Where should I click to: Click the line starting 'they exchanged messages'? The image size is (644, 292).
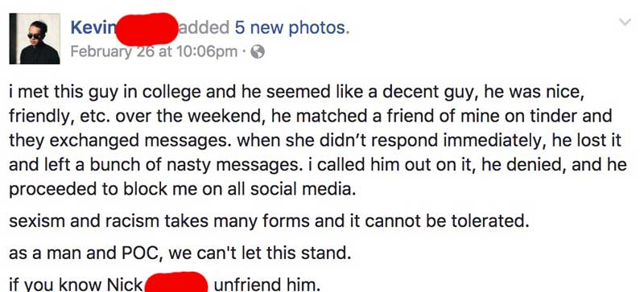(315, 141)
